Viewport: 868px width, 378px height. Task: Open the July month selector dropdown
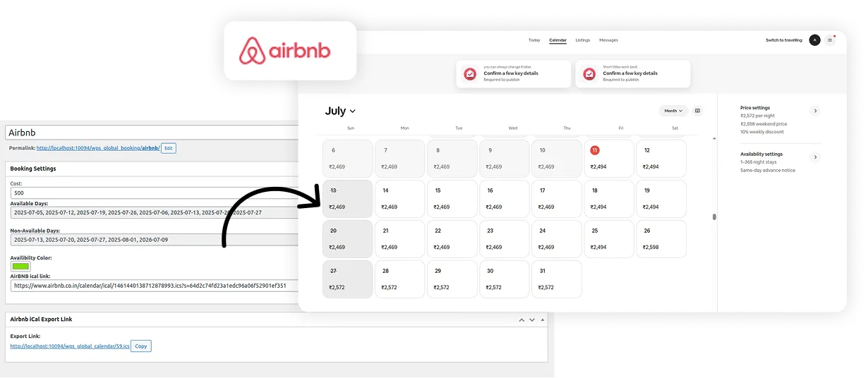click(340, 111)
